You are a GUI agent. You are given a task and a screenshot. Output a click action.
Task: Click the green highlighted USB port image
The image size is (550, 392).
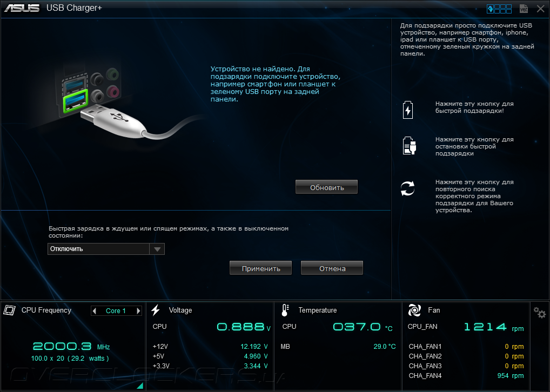tap(75, 100)
